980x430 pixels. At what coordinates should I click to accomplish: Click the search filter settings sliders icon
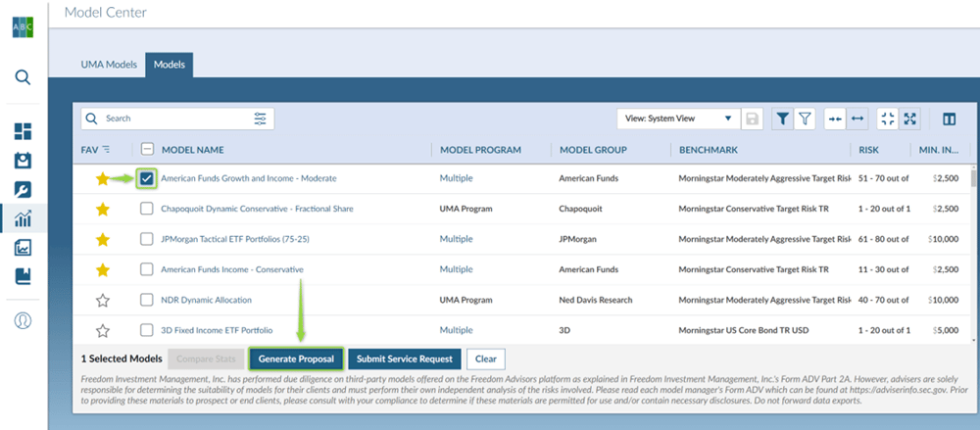tap(260, 119)
